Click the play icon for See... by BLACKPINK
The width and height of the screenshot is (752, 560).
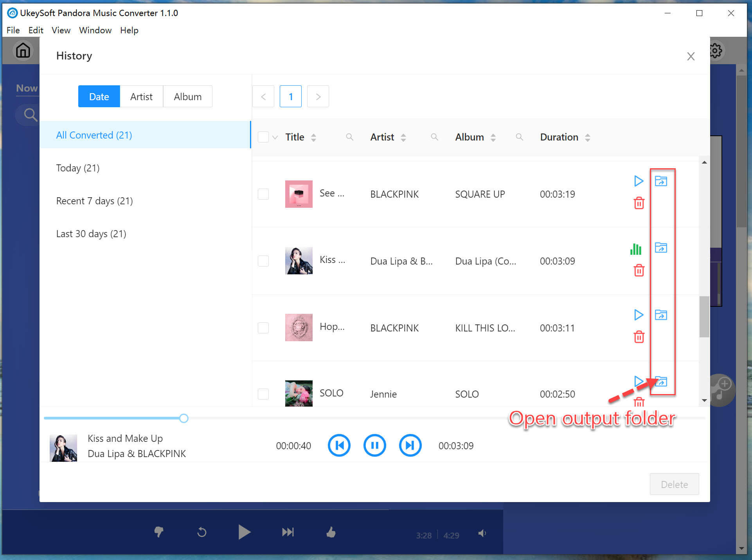[x=639, y=181]
